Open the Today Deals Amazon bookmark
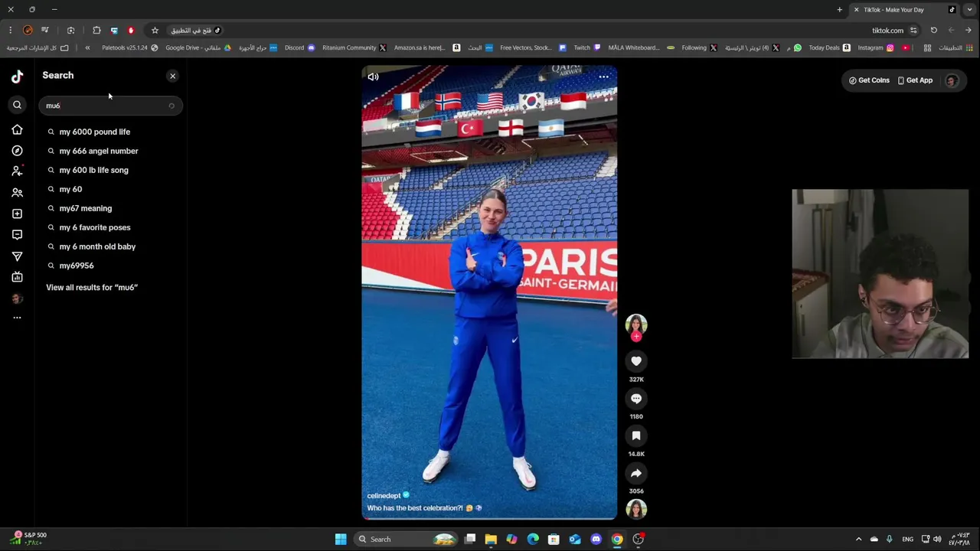 pyautogui.click(x=829, y=47)
